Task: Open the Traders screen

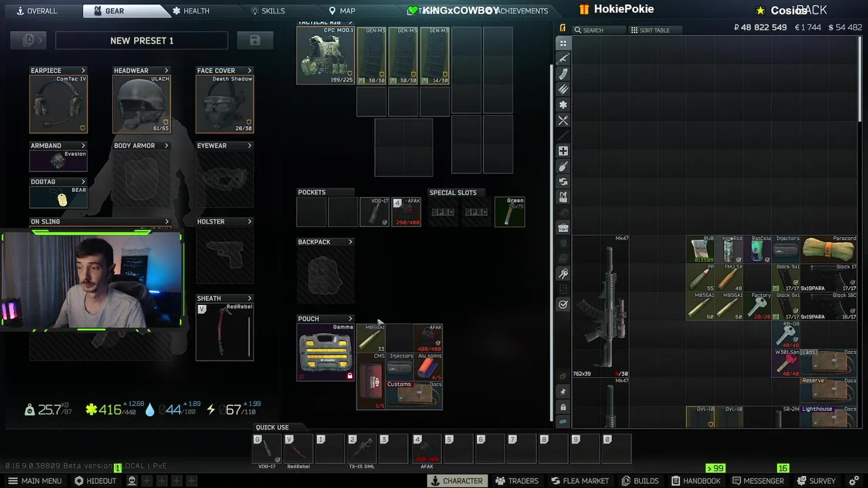Action: [x=517, y=481]
